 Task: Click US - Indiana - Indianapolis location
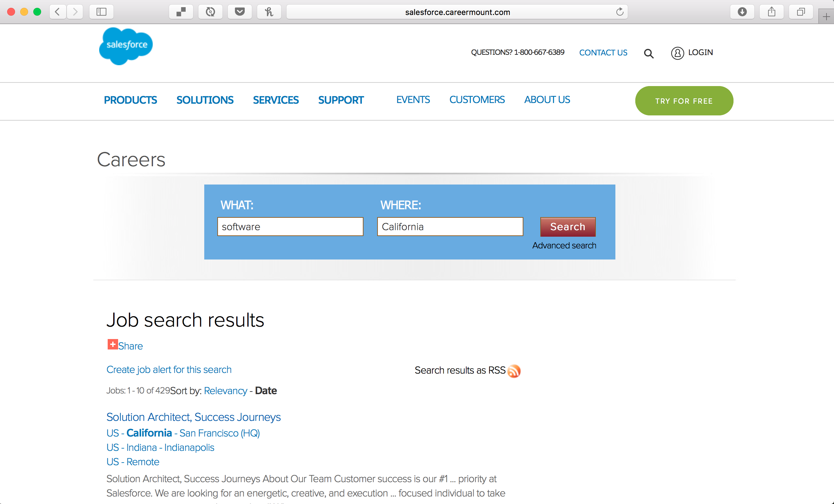pyautogui.click(x=160, y=448)
